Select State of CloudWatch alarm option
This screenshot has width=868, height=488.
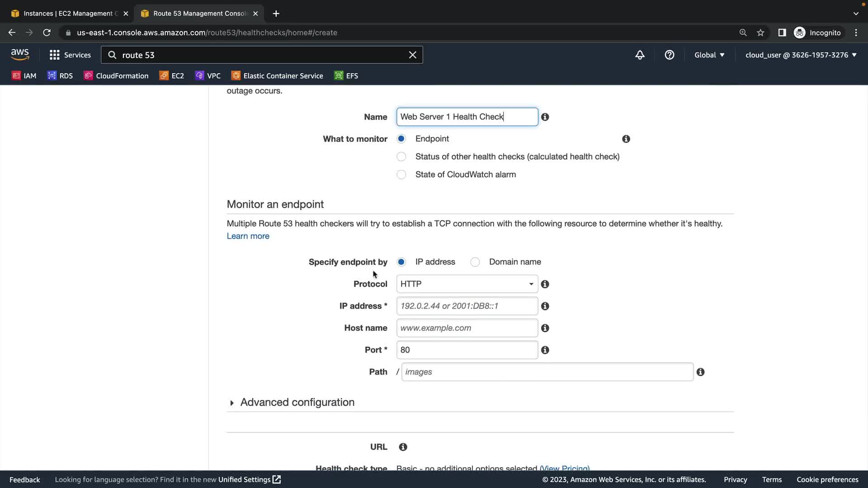pyautogui.click(x=401, y=174)
